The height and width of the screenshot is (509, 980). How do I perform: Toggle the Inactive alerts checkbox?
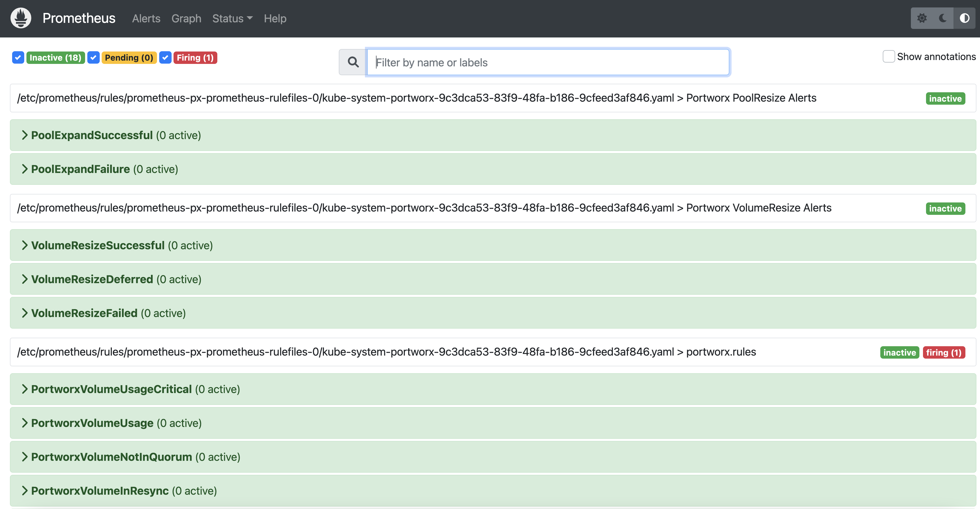tap(18, 58)
